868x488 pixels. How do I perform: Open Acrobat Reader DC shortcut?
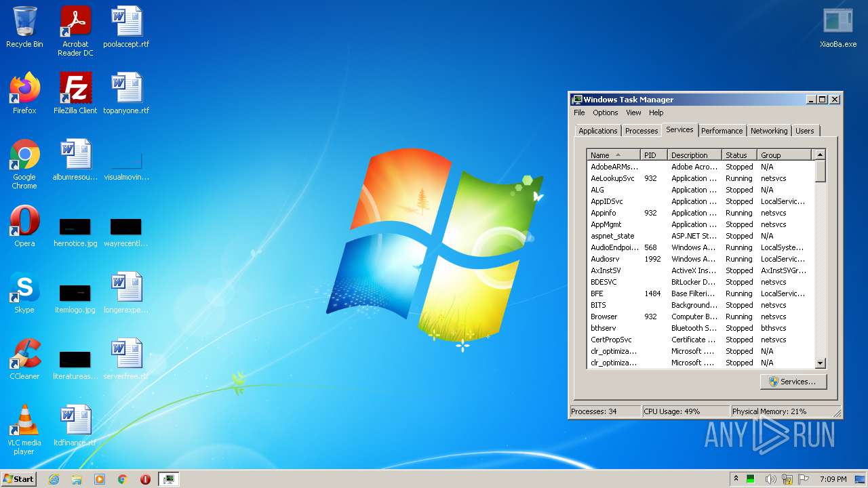tap(75, 31)
